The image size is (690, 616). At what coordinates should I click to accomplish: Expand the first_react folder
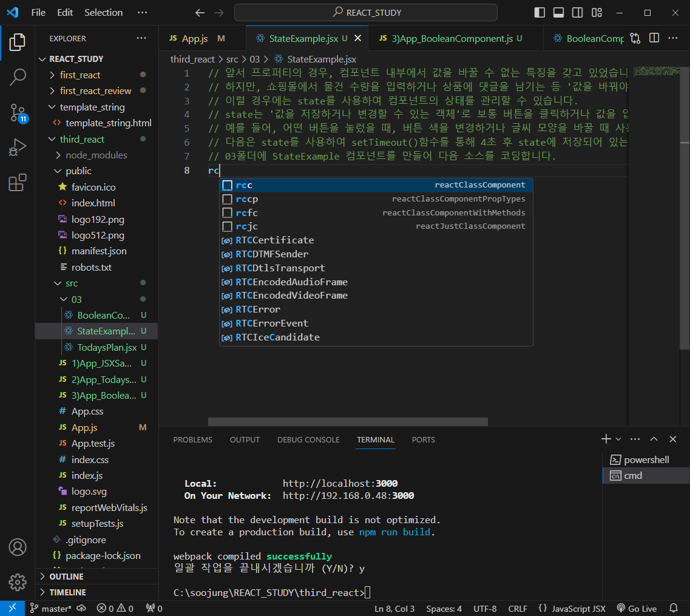[x=52, y=75]
